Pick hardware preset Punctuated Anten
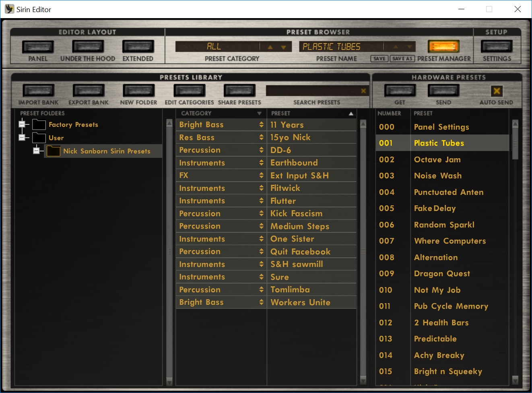532x393 pixels. 442,192
